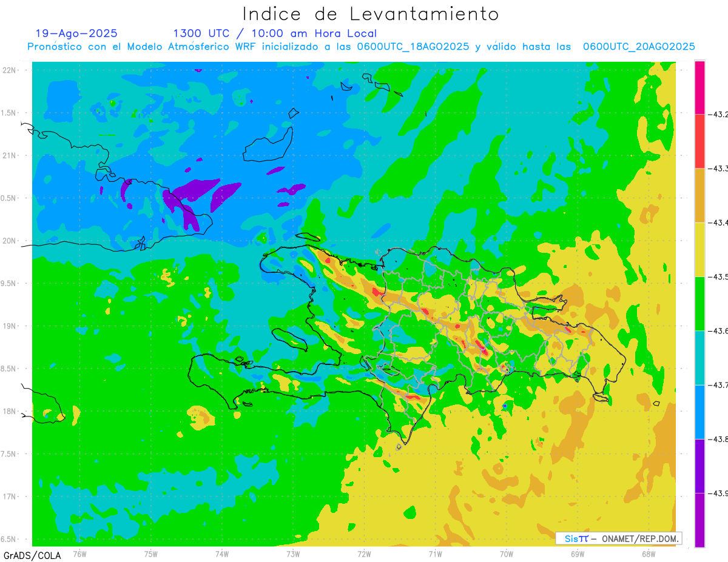
Task: Click the '20N' latitude label
Action: (x=10, y=241)
